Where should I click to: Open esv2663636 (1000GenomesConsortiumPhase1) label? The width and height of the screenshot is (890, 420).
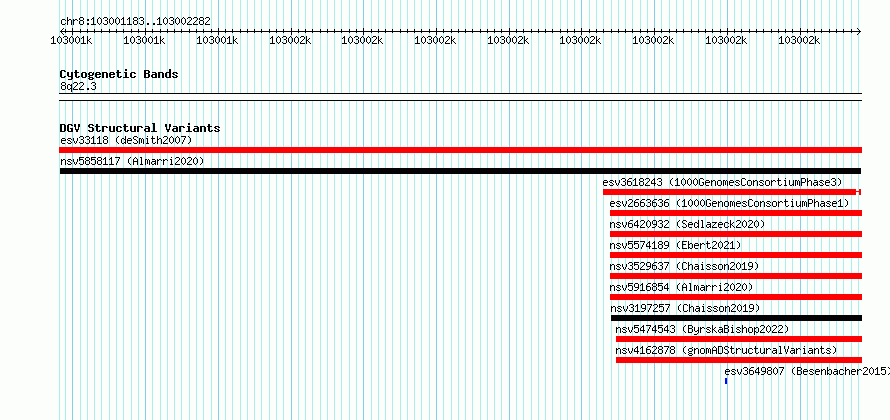tap(729, 203)
